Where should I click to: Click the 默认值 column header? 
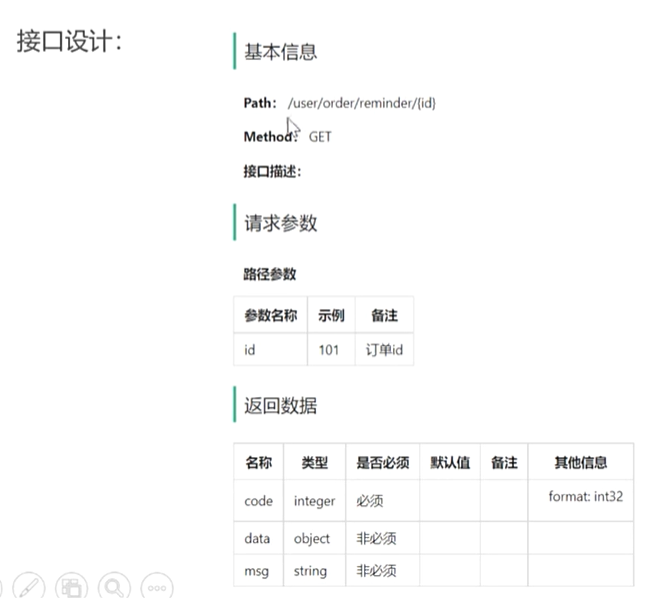pos(450,463)
